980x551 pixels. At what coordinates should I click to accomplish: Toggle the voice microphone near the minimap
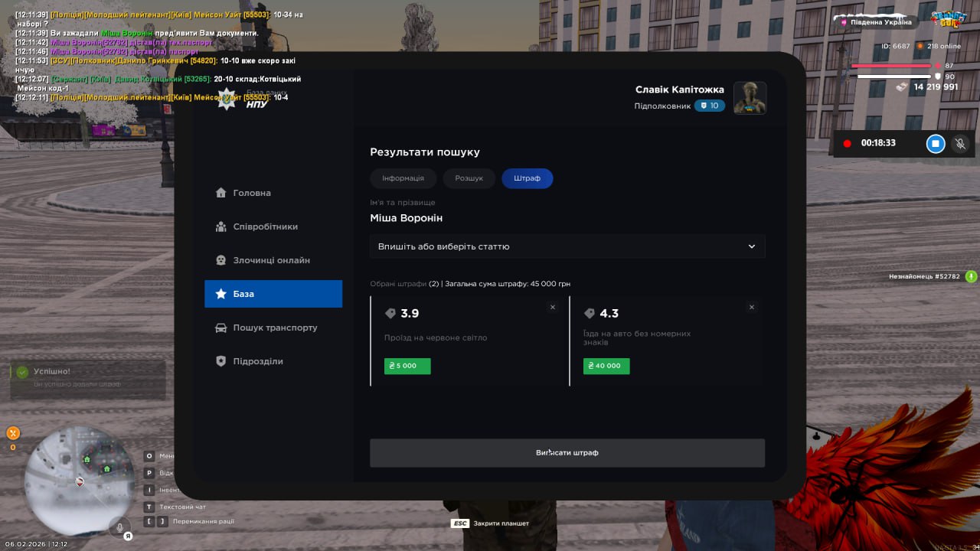pos(119,527)
